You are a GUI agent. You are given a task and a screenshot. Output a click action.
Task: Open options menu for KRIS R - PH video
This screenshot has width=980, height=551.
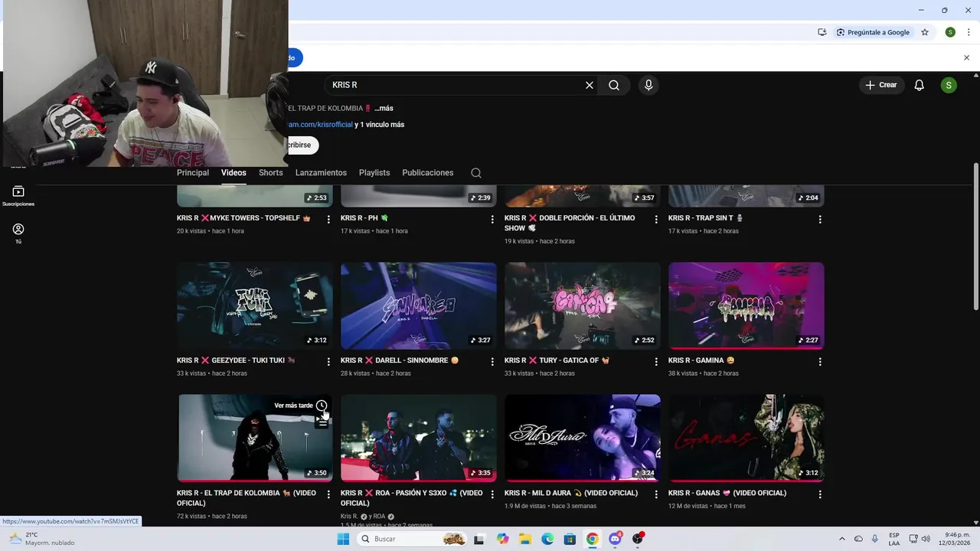click(x=492, y=219)
